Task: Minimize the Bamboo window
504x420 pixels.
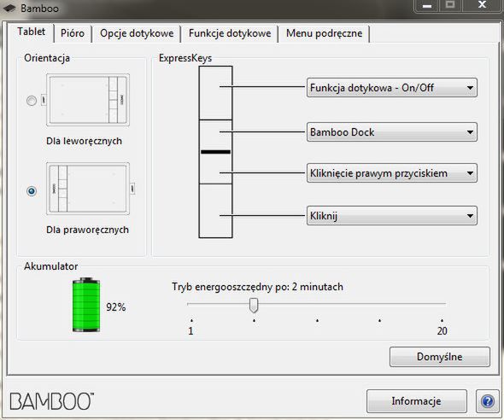Action: coord(427,6)
